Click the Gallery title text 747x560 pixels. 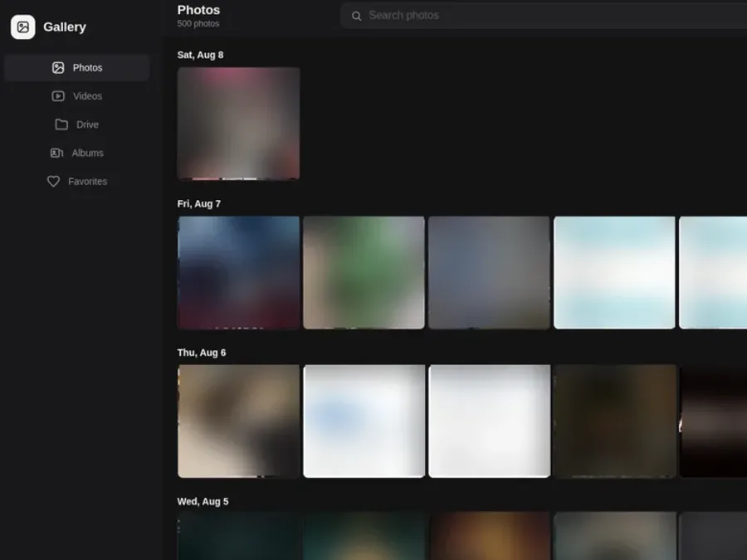(x=65, y=27)
